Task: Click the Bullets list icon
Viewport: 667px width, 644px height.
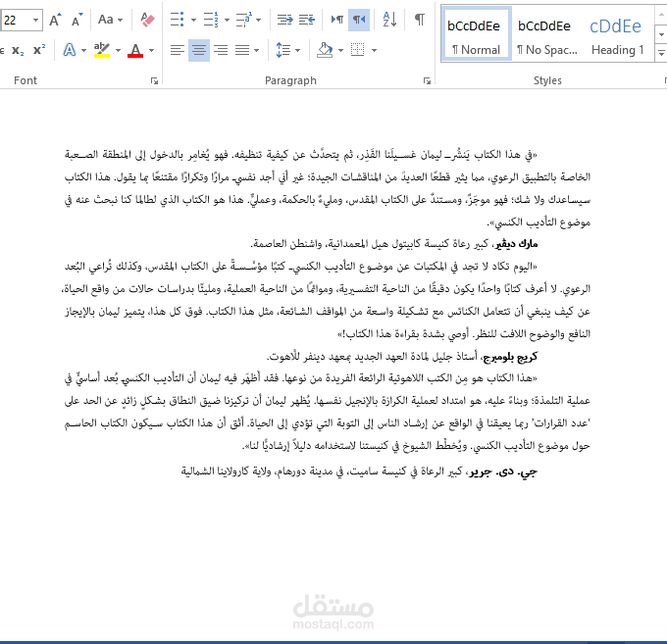Action: 177,20
